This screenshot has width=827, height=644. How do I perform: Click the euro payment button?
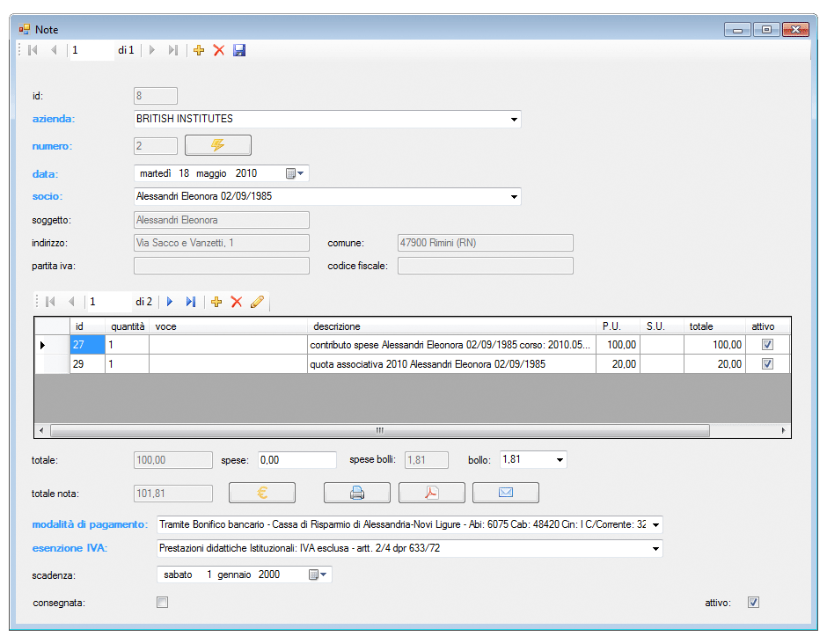(262, 493)
